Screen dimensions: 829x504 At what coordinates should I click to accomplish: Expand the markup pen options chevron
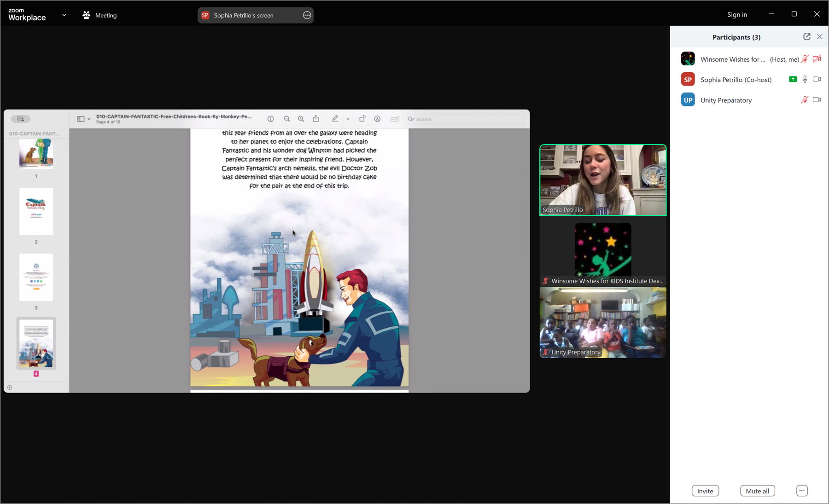pyautogui.click(x=348, y=119)
